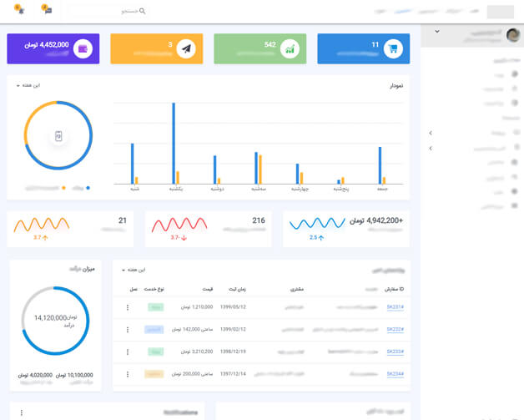This screenshot has width=524, height=420.
Task: Click the paper plane icon on orange card
Action: click(x=186, y=48)
